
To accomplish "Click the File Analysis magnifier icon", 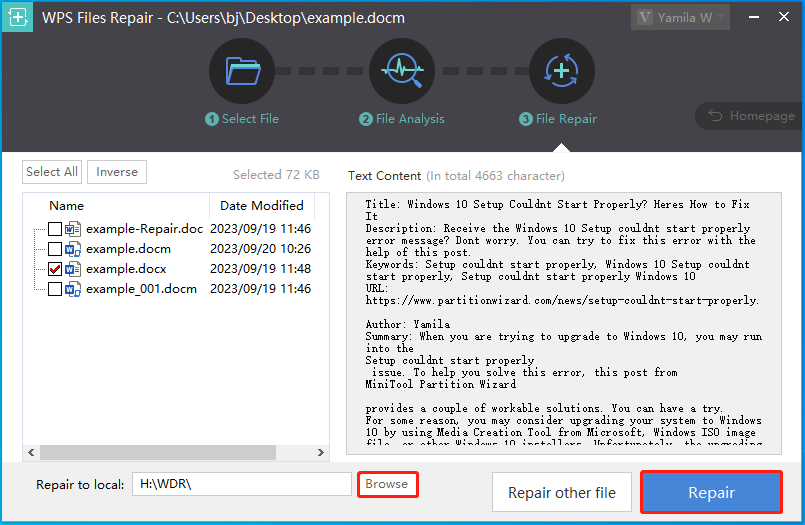I will pyautogui.click(x=402, y=71).
